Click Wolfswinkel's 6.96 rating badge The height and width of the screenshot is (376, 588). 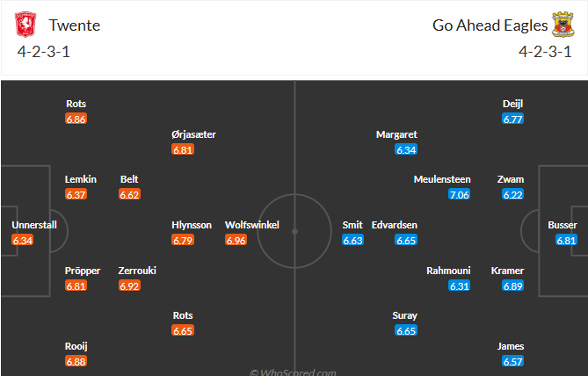pos(236,240)
